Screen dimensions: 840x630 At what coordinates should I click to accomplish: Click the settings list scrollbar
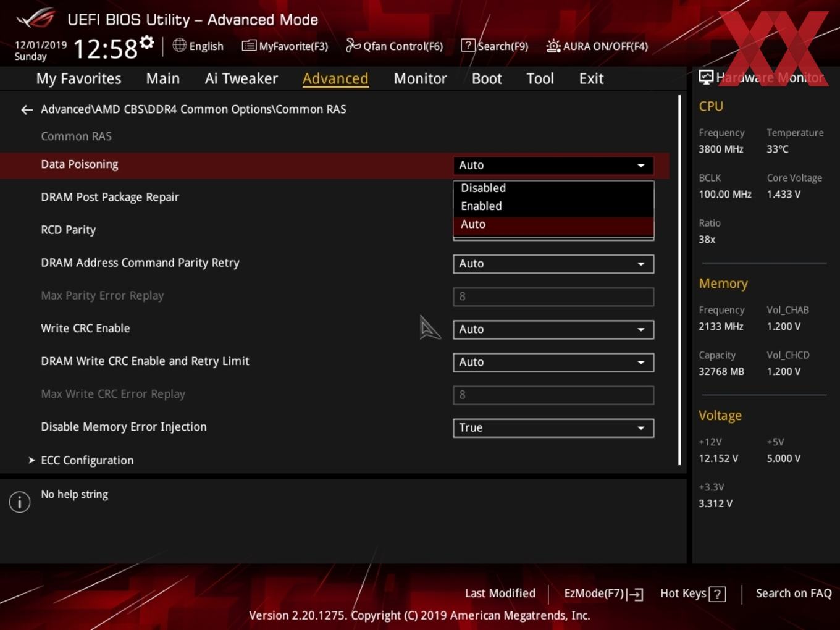coord(679,280)
